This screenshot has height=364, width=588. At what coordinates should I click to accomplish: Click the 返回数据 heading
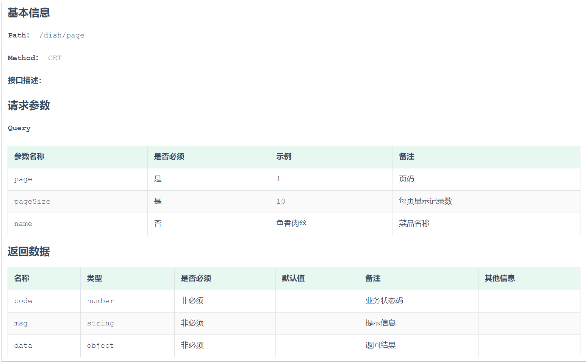tap(29, 252)
